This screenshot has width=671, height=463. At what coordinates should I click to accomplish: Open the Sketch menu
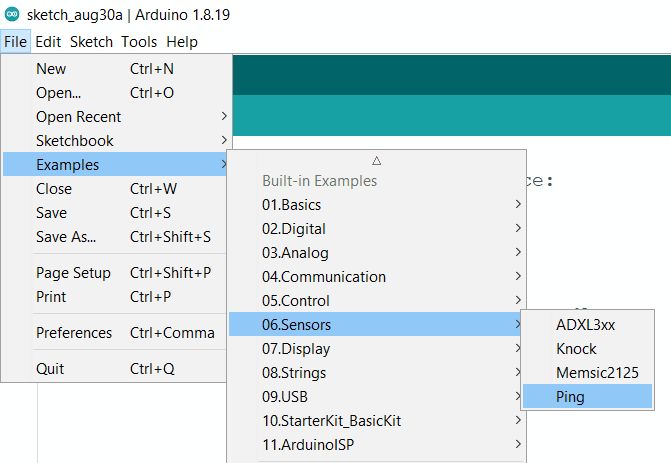91,42
